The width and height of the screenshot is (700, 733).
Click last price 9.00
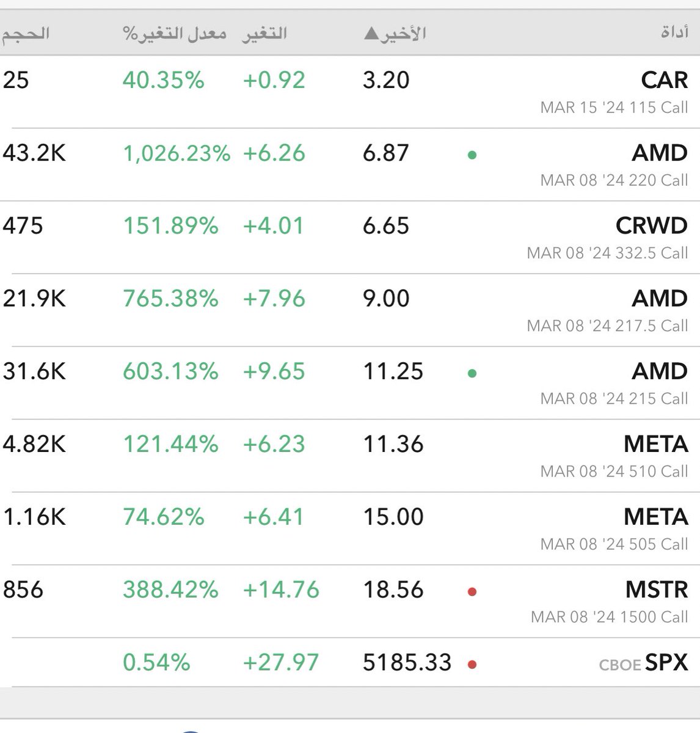tap(386, 298)
